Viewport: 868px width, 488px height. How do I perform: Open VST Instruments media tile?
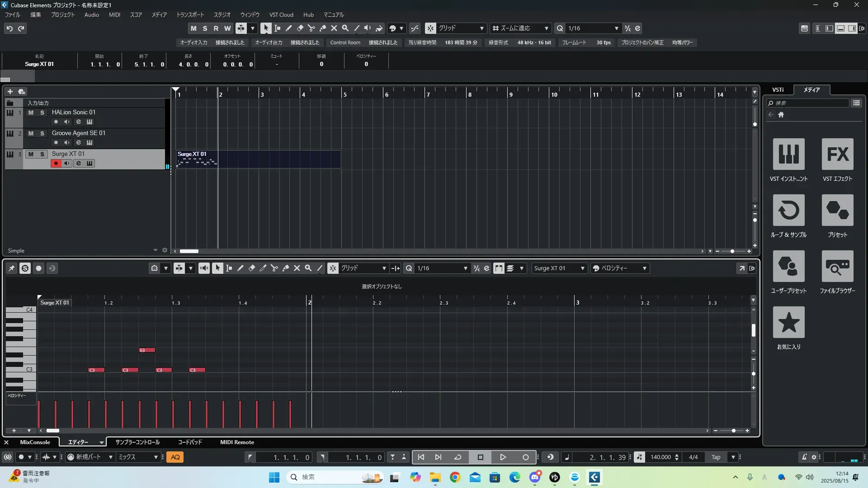point(788,154)
